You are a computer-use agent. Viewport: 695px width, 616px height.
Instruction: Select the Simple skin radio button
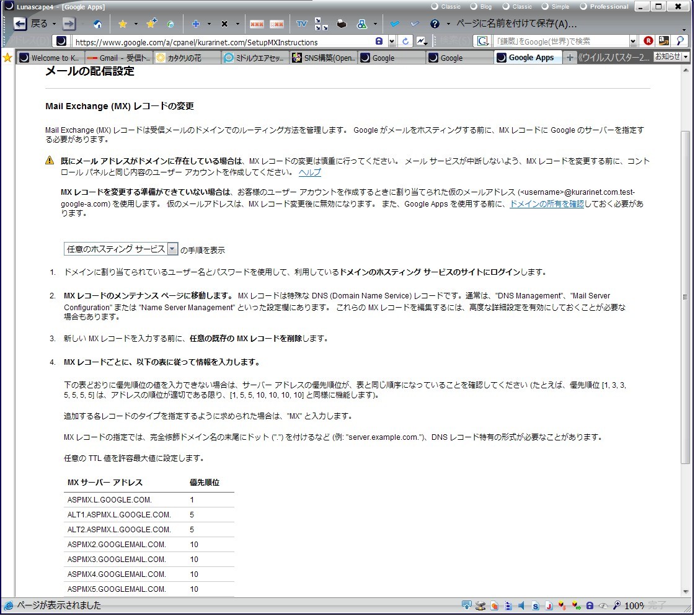pos(545,6)
